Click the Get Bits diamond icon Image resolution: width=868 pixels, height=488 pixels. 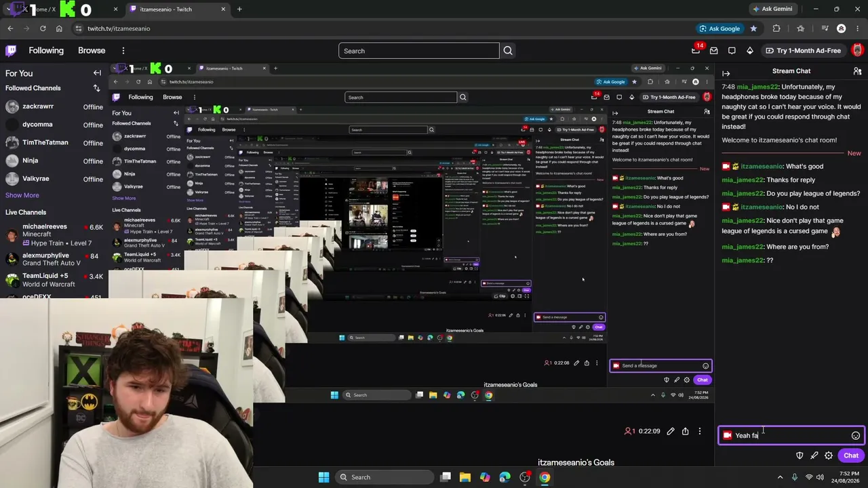coord(749,51)
